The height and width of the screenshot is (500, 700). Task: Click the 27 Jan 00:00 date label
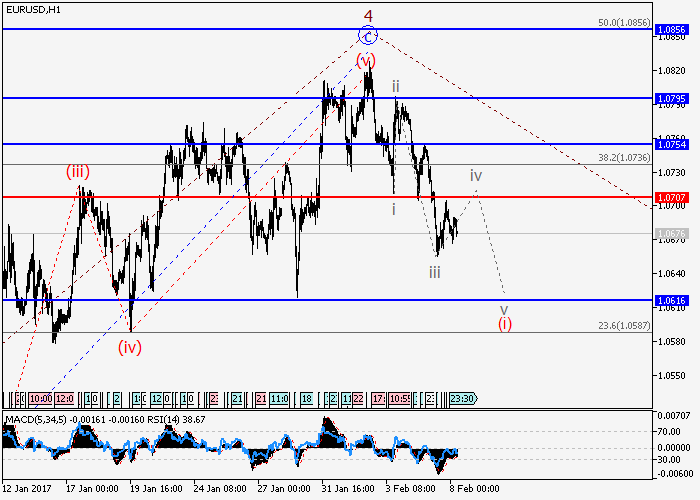(283, 488)
